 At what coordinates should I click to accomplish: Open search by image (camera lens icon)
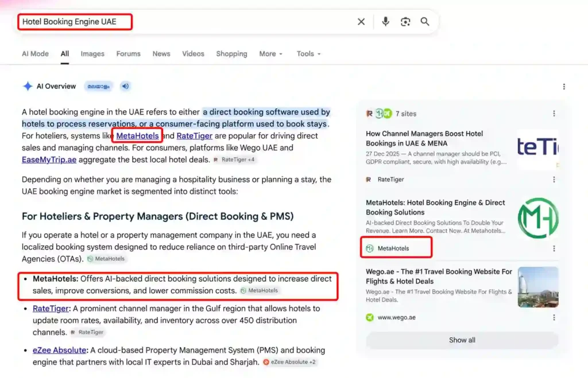point(405,22)
